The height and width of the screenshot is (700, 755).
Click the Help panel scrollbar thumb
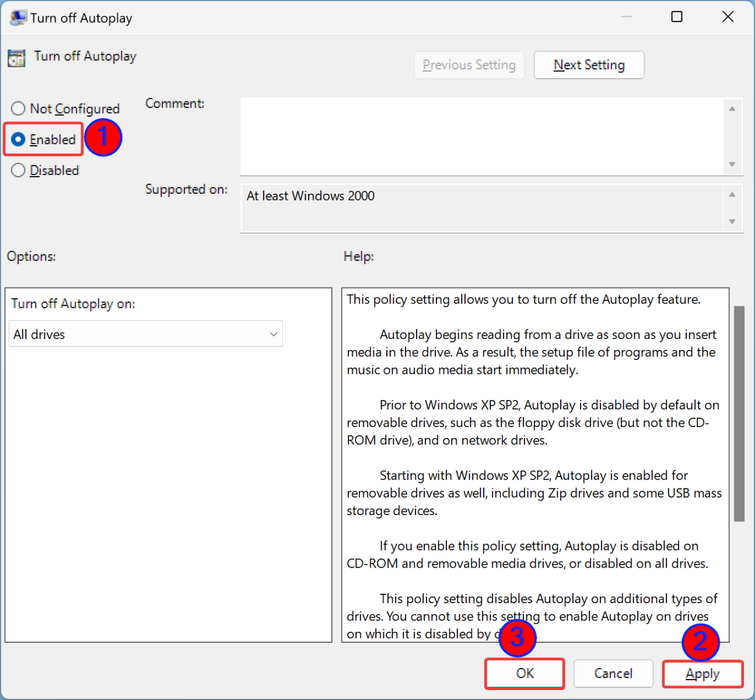pyautogui.click(x=739, y=414)
